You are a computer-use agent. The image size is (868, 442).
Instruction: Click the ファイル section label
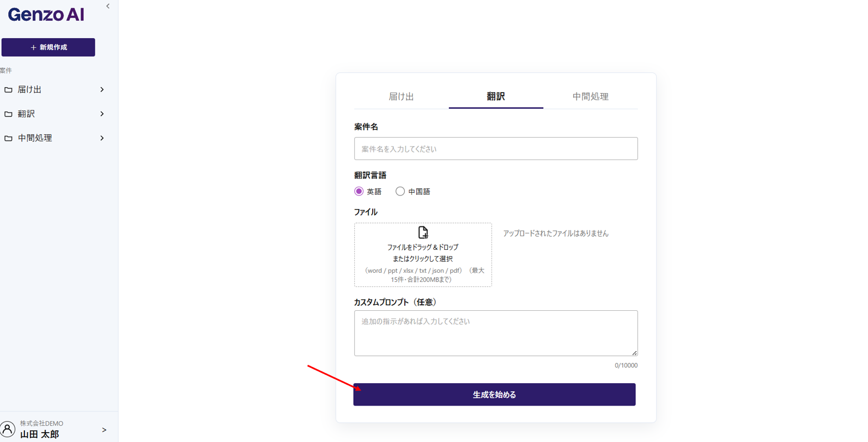(x=366, y=212)
